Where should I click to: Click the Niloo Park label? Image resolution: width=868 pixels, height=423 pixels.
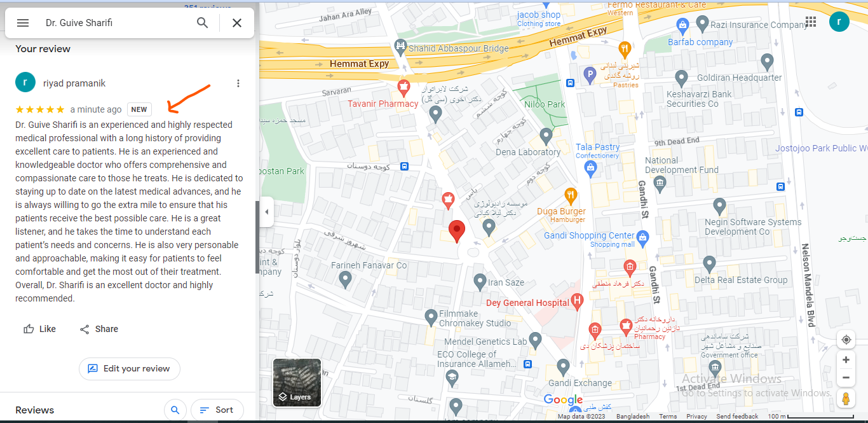click(x=545, y=104)
